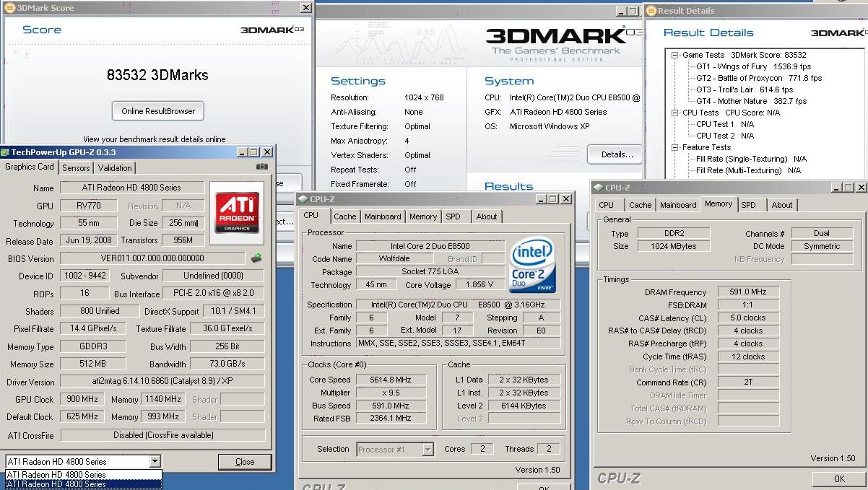Screen dimensions: 868x490
Task: Select the Graphics Card tab in GPU-Z
Action: click(x=30, y=167)
